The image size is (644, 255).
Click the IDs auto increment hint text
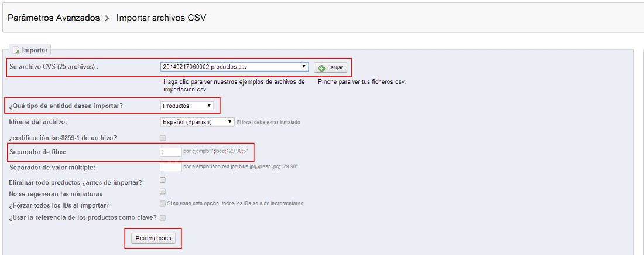coord(236,203)
